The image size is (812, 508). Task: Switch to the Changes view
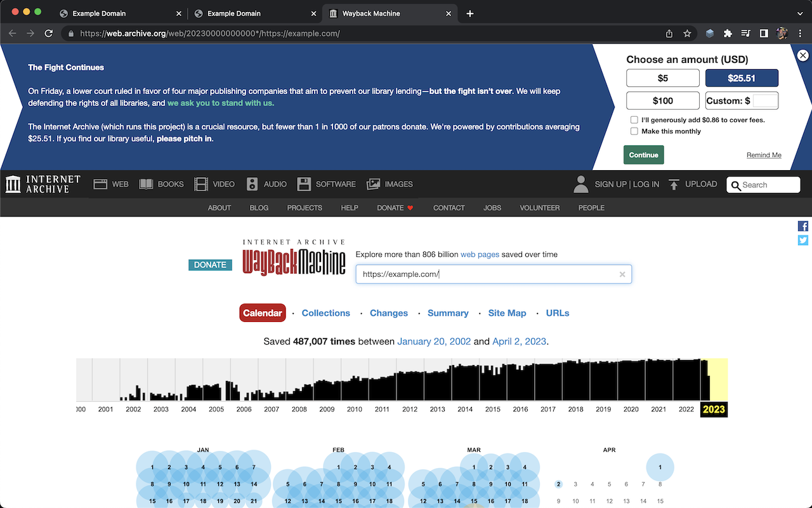(389, 313)
